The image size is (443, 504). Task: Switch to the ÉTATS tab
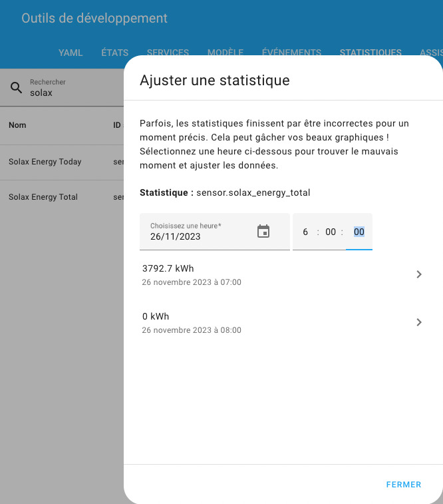[x=114, y=53]
